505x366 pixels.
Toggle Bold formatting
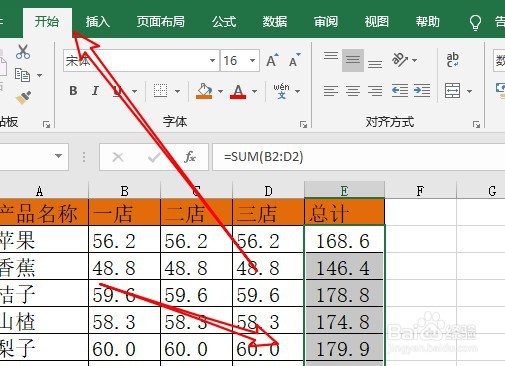73,91
